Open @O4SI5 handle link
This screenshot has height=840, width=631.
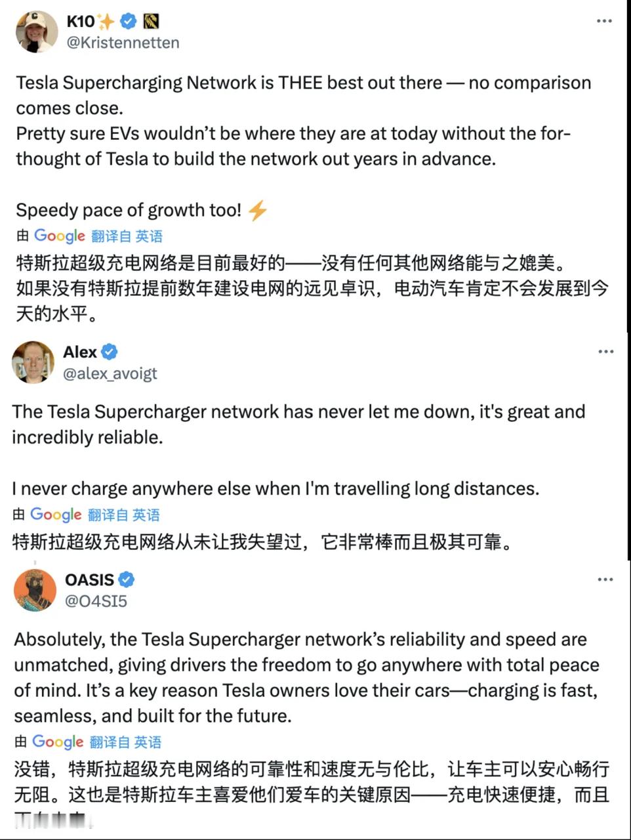click(x=96, y=601)
